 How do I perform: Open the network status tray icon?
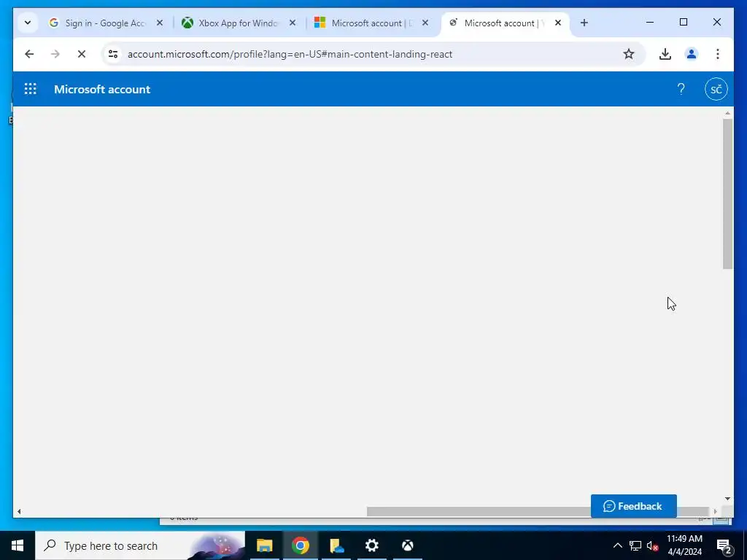point(635,545)
